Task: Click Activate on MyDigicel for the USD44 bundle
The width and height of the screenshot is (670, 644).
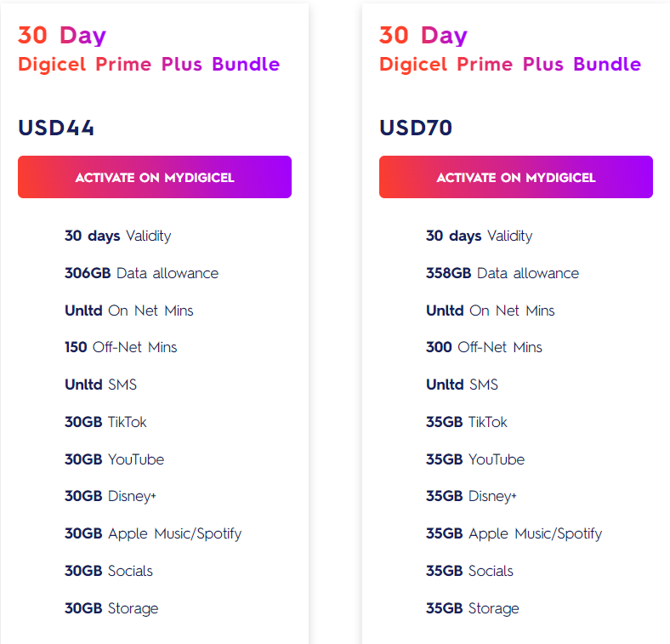Action: 155,177
